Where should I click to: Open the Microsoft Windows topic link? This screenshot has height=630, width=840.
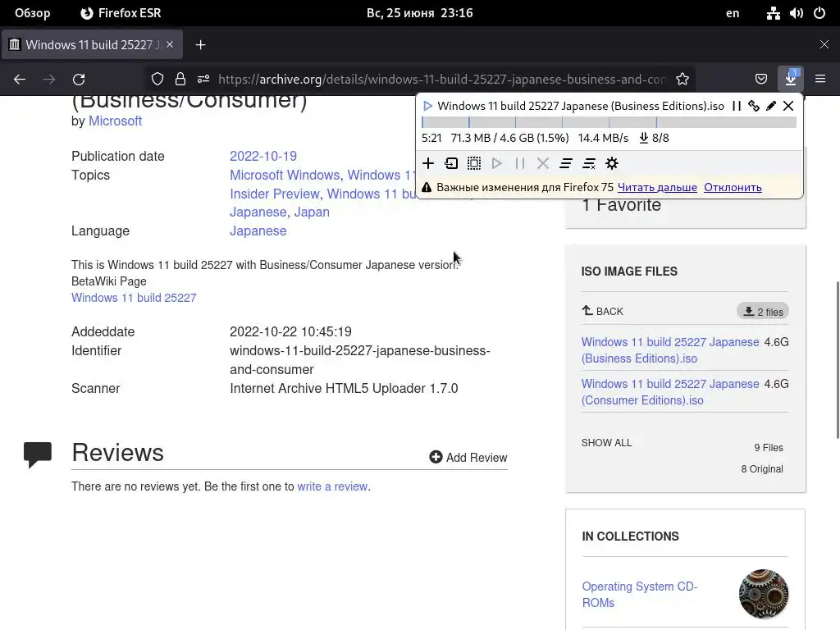coord(285,176)
